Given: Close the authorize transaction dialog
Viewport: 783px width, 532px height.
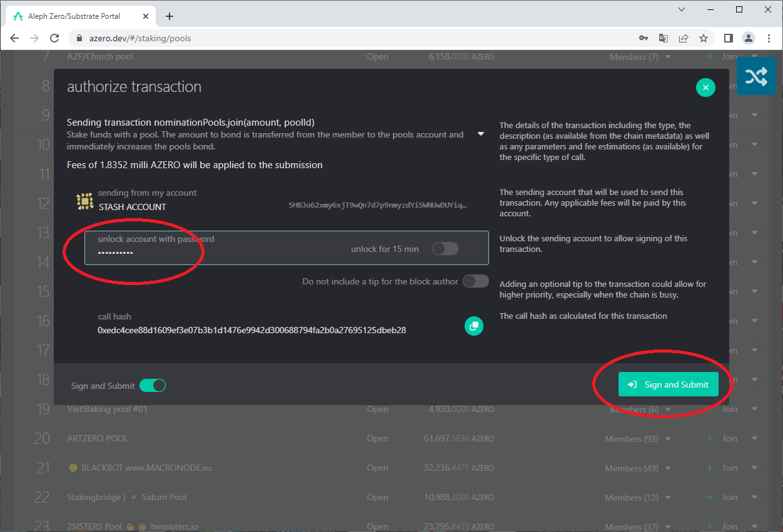Looking at the screenshot, I should 705,88.
